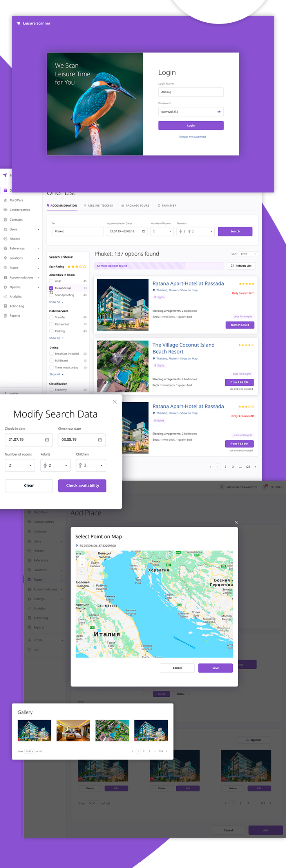Zoom in on the map with plus button

82,564
